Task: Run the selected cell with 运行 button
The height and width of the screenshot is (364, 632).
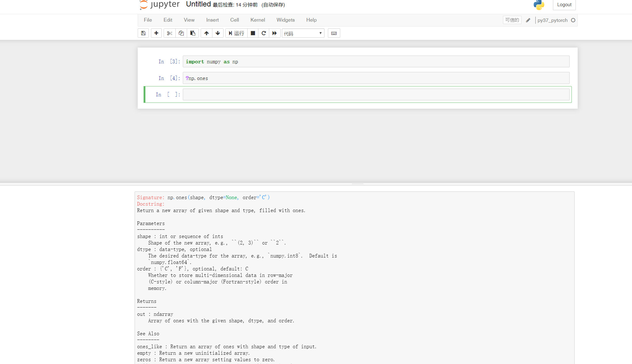Action: click(236, 33)
